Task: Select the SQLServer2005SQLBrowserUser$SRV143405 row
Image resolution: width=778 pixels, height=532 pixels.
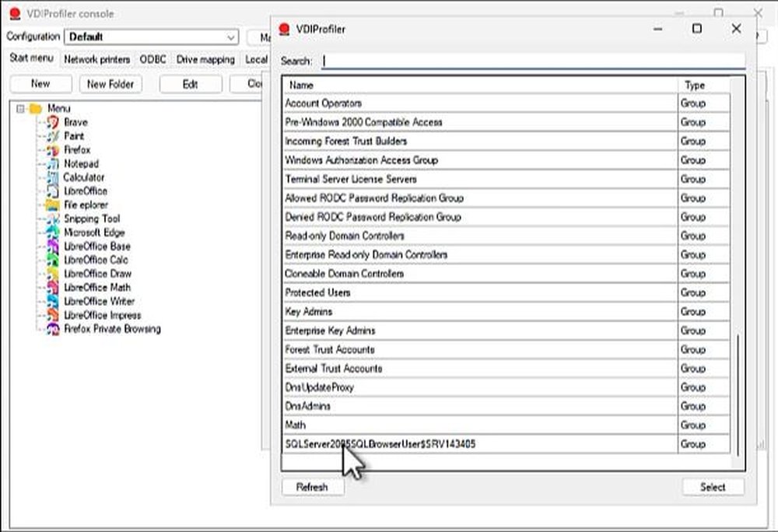Action: coord(506,444)
